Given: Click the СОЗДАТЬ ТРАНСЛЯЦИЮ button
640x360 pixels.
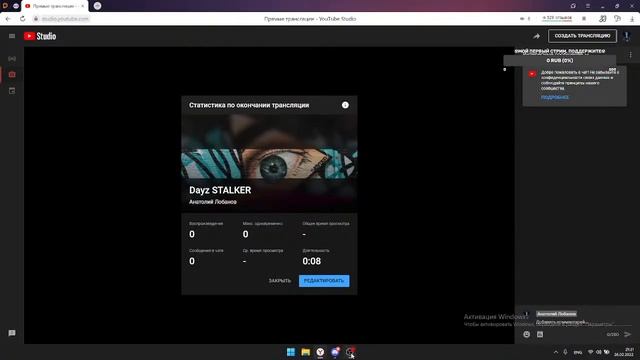Looking at the screenshot, I should (x=582, y=36).
